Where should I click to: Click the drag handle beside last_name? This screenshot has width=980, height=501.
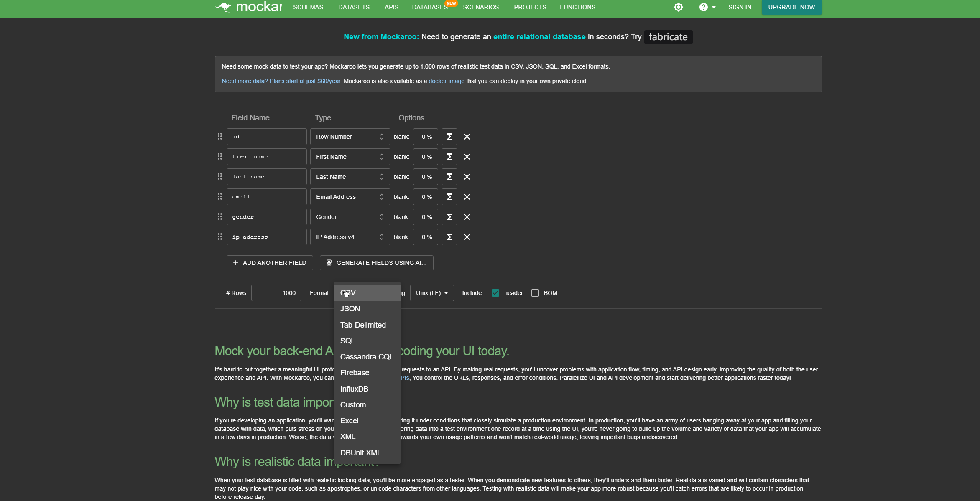pyautogui.click(x=220, y=177)
